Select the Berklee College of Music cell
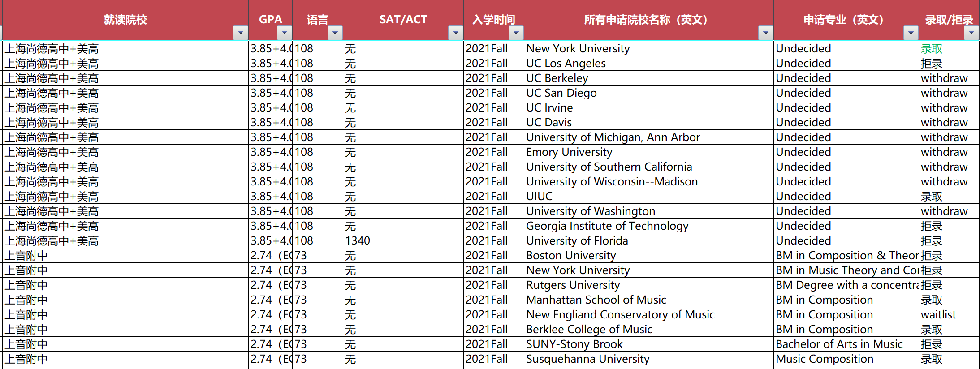 (x=649, y=330)
